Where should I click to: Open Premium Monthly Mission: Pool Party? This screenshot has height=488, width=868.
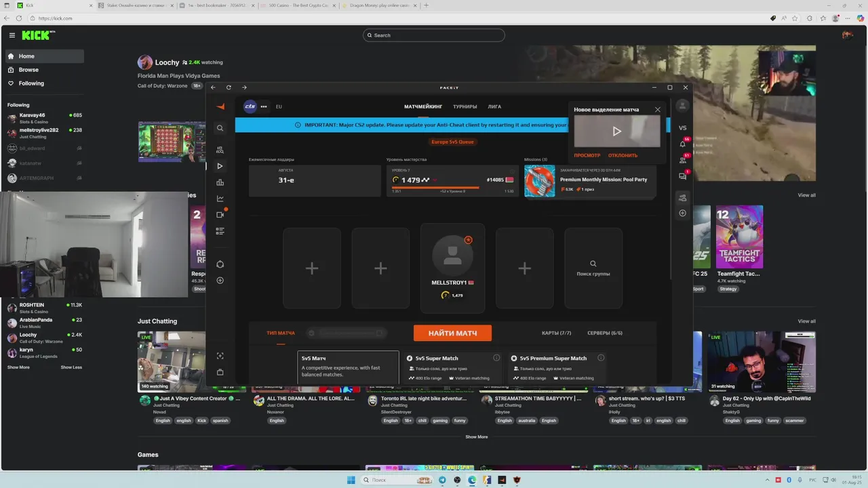click(590, 182)
